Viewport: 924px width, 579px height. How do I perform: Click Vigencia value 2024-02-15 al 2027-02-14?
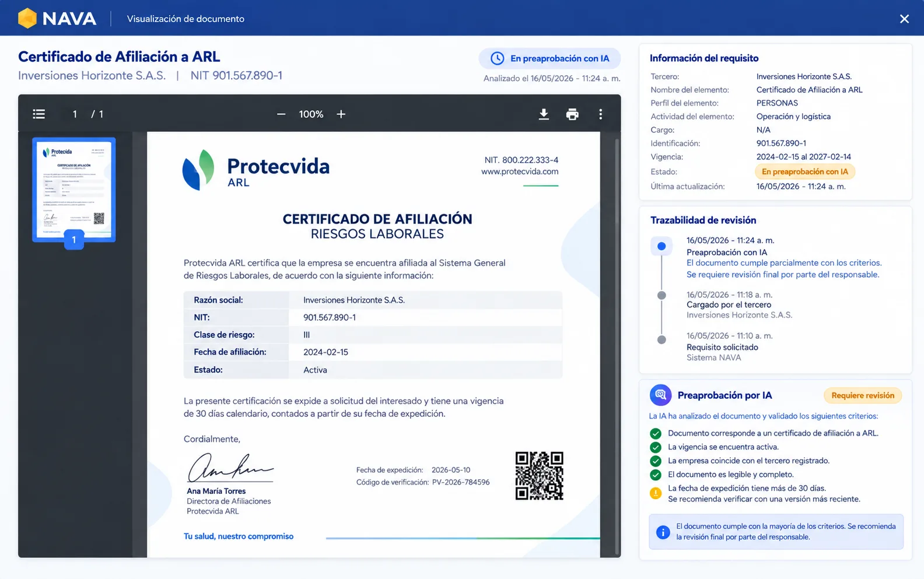(804, 157)
